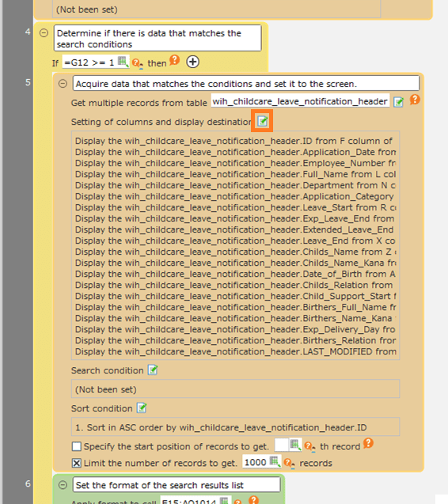This screenshot has height=504, width=448.
Task: Click the empty start position record field
Action: click(x=282, y=445)
